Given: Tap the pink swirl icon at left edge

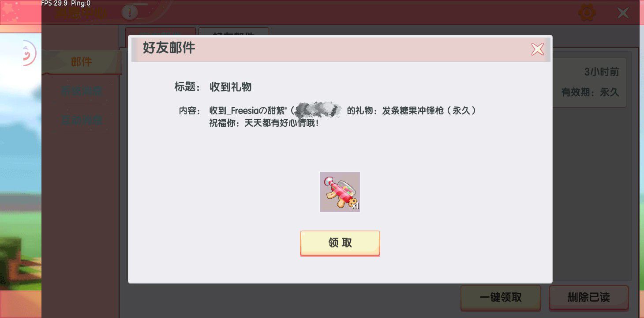Looking at the screenshot, I should (29, 53).
